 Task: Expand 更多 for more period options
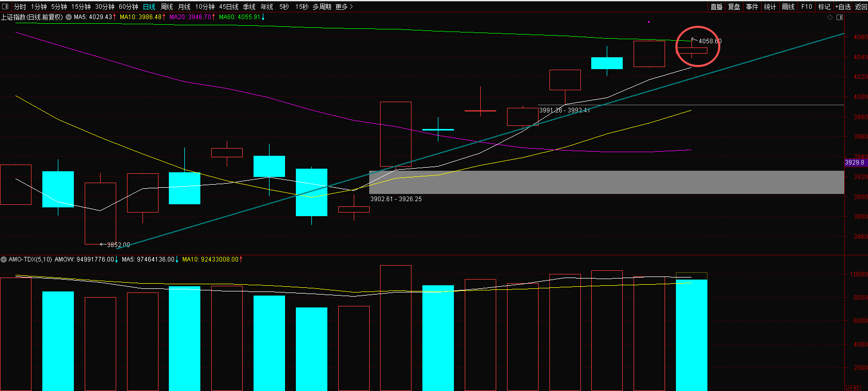tap(344, 7)
